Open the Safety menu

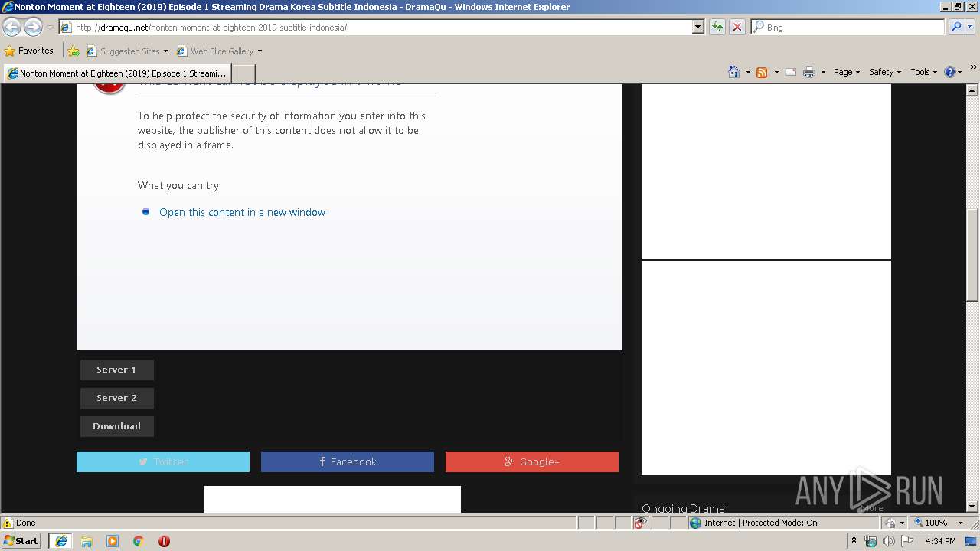click(x=885, y=72)
